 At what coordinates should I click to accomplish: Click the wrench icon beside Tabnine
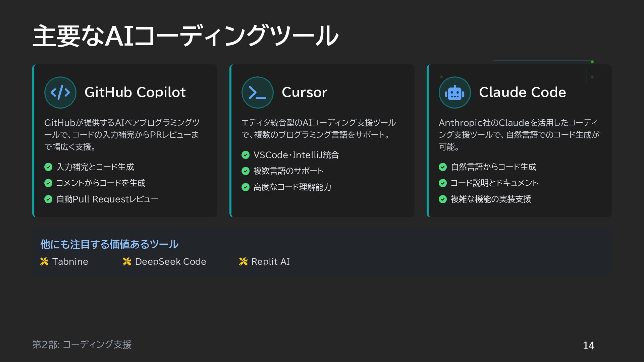coord(44,261)
